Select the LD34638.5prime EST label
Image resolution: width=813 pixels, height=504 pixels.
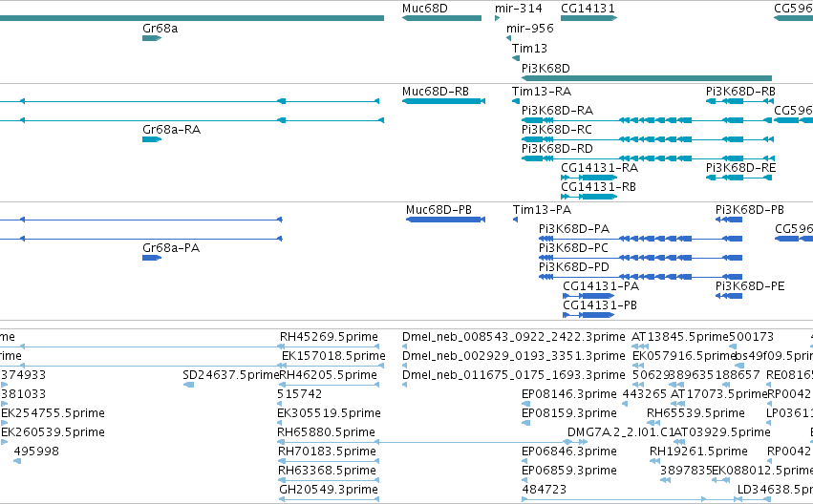775,490
